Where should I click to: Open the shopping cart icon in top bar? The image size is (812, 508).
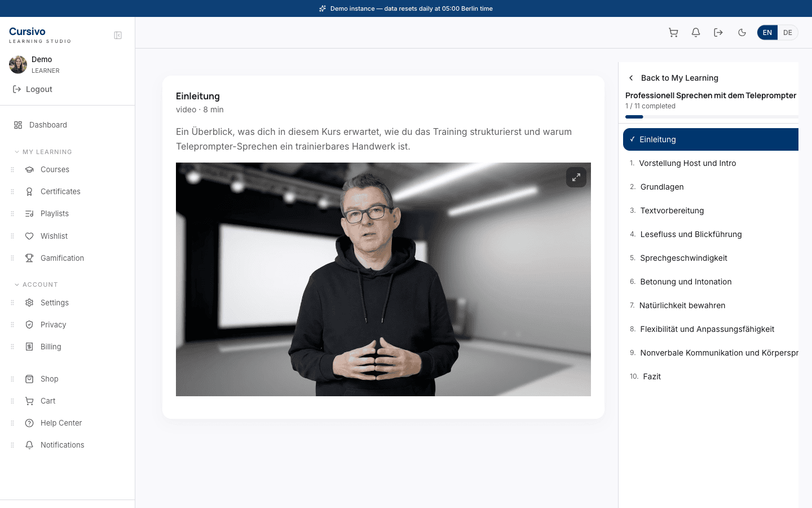[673, 32]
